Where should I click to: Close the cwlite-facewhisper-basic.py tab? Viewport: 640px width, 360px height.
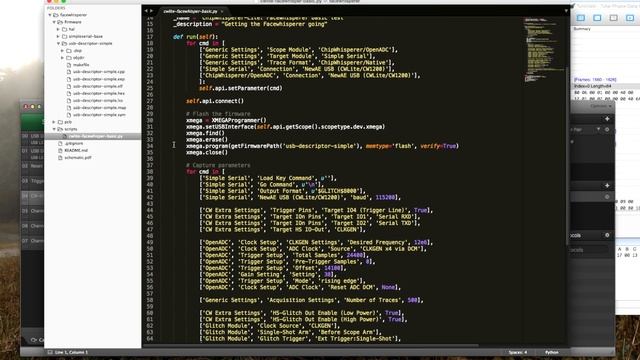(222, 11)
